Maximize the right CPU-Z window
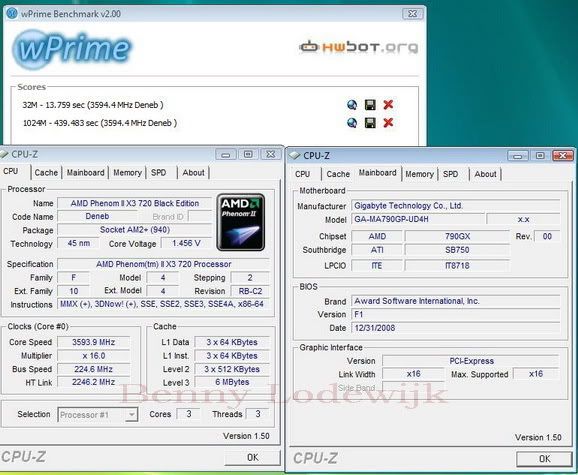Image resolution: width=578 pixels, height=475 pixels. tap(540, 156)
